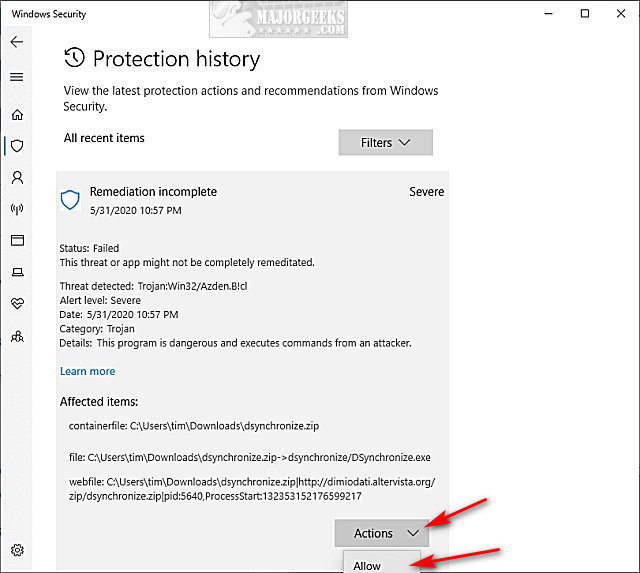Click the blue shield threat icon

pyautogui.click(x=70, y=200)
